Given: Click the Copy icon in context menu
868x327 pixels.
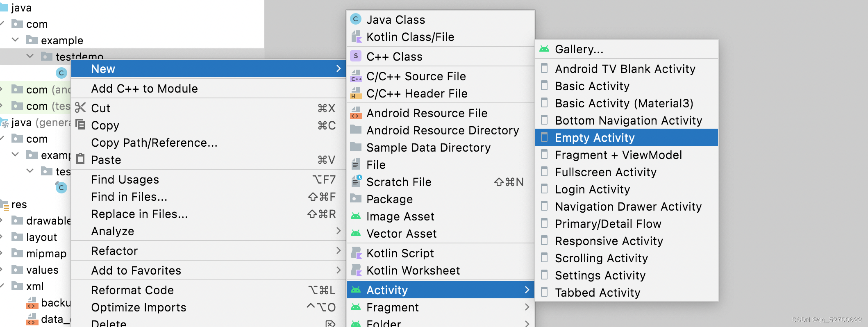Looking at the screenshot, I should coord(81,125).
